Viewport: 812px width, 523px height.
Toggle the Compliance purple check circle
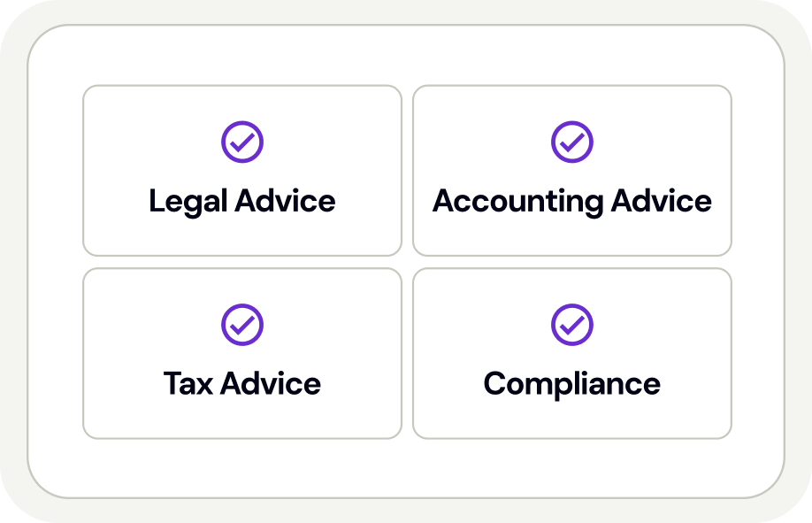572,325
